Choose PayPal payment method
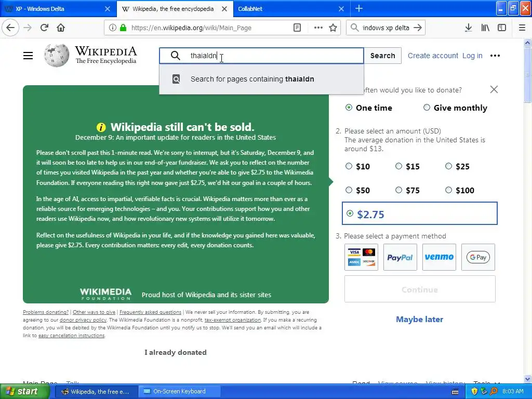The width and height of the screenshot is (532, 399). click(400, 257)
